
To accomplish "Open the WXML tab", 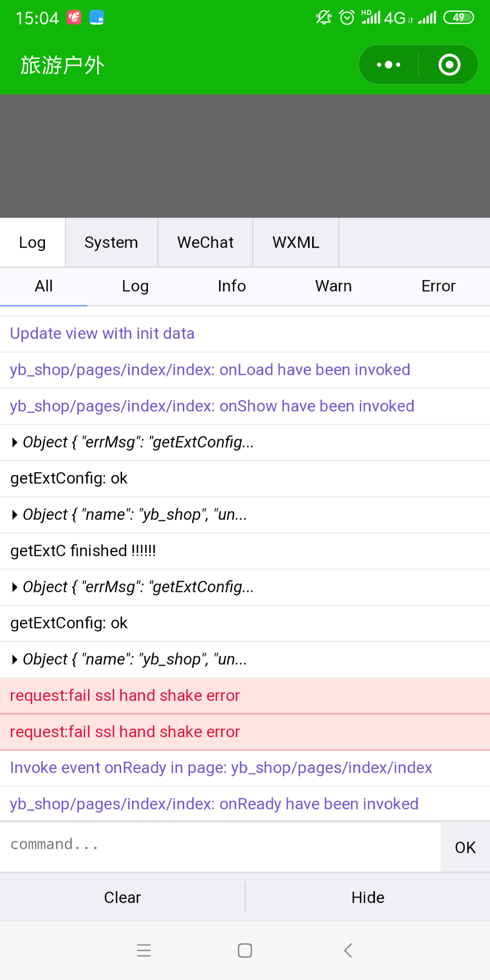I will tap(296, 242).
